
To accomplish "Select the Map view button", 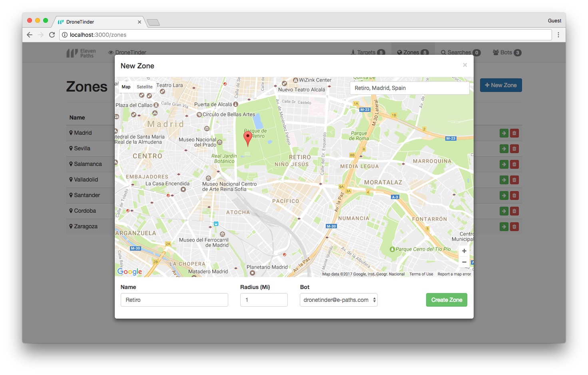I will tap(126, 87).
